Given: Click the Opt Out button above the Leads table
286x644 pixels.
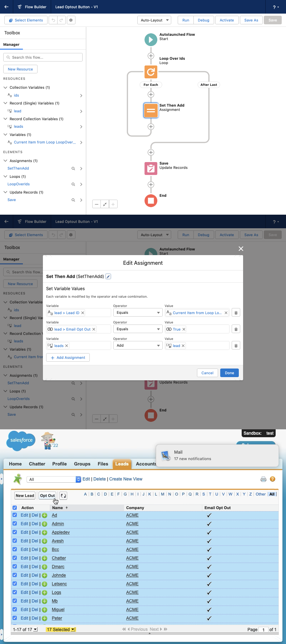Looking at the screenshot, I should point(48,496).
